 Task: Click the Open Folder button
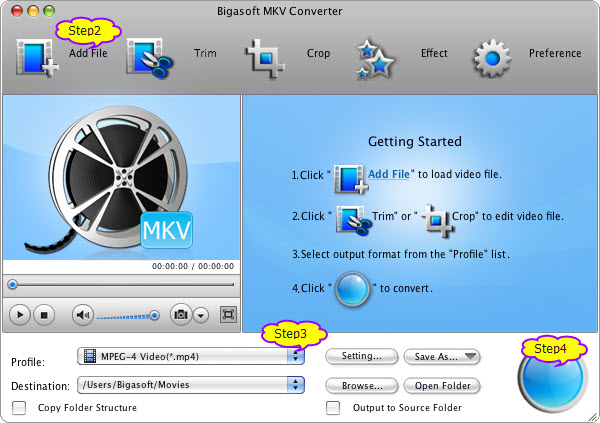442,386
